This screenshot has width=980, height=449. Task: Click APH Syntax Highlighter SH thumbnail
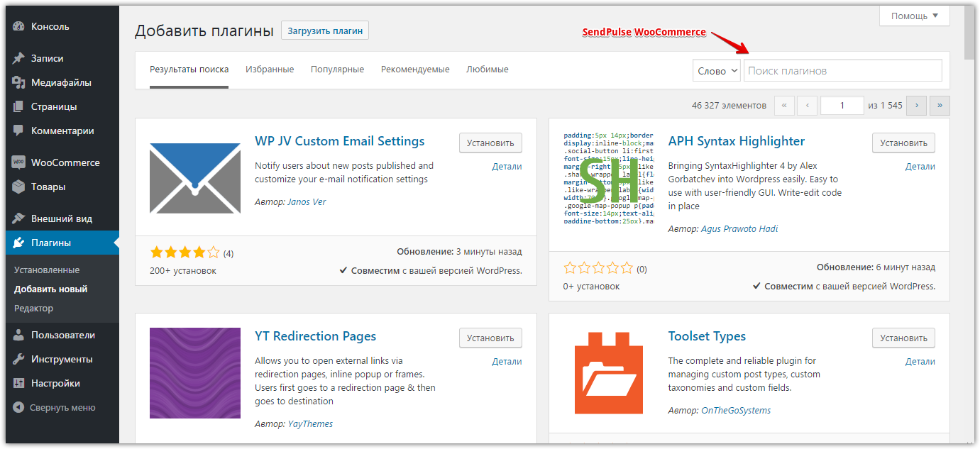[x=609, y=178]
